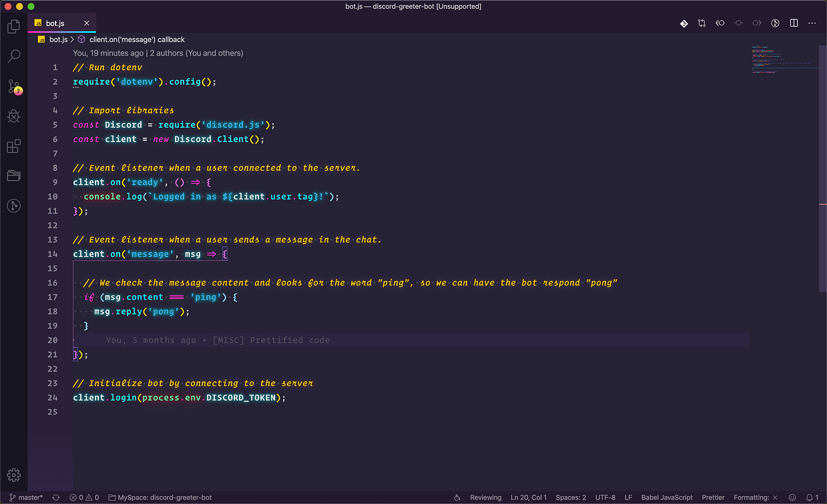The width and height of the screenshot is (827, 504).
Task: Open the Settings gear icon
Action: click(x=14, y=474)
